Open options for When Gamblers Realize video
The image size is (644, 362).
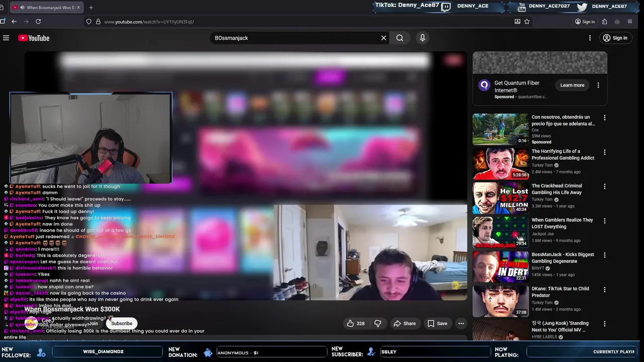click(x=605, y=221)
